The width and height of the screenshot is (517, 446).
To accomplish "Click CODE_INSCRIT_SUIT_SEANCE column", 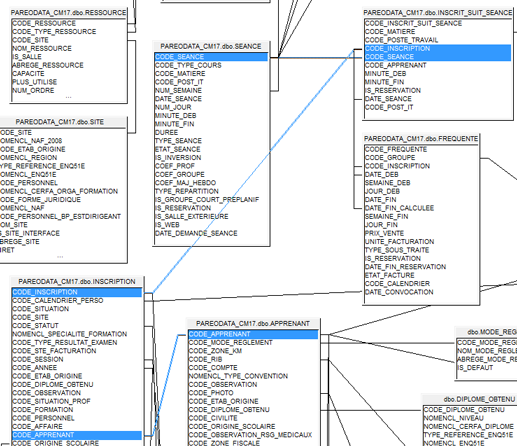I will [414, 23].
